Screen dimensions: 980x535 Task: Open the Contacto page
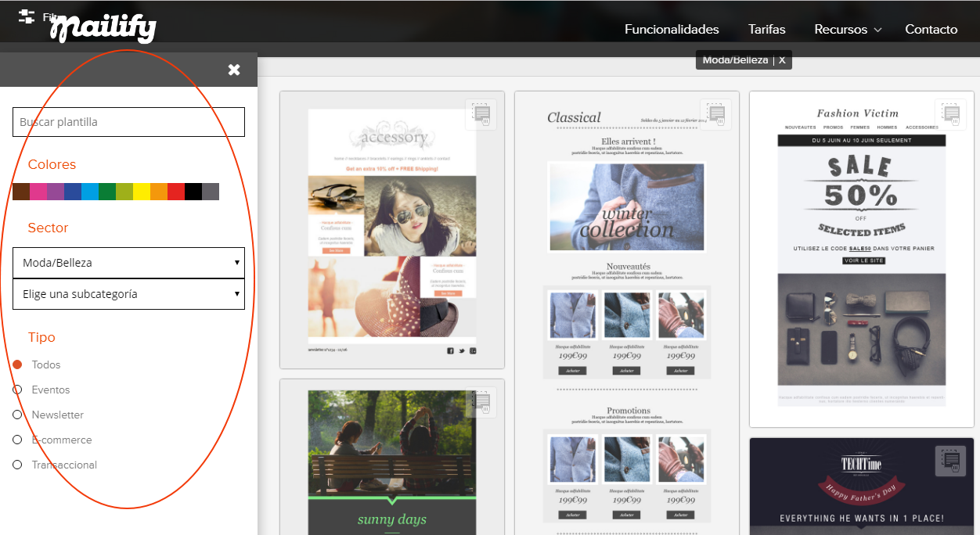(x=931, y=30)
